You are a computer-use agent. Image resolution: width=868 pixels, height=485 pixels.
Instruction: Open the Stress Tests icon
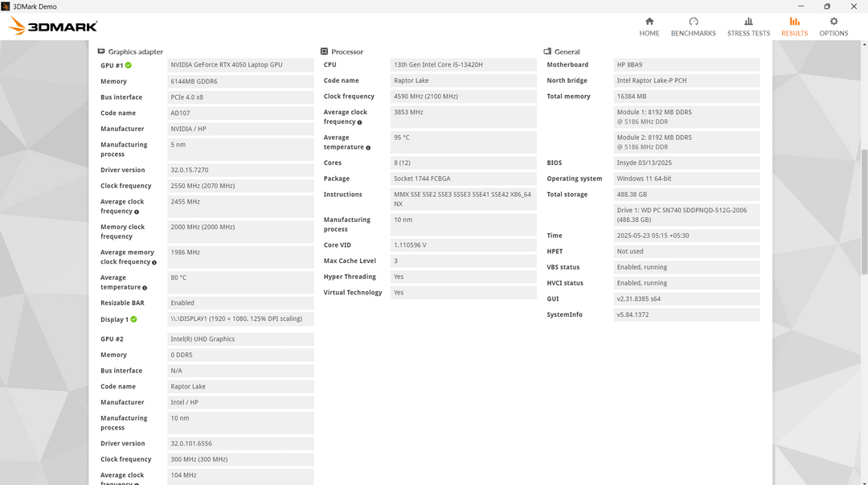748,21
